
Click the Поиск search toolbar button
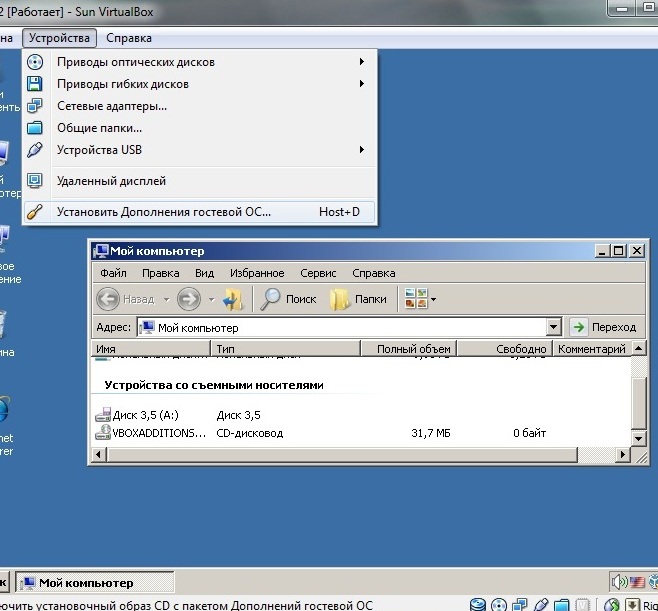click(288, 299)
